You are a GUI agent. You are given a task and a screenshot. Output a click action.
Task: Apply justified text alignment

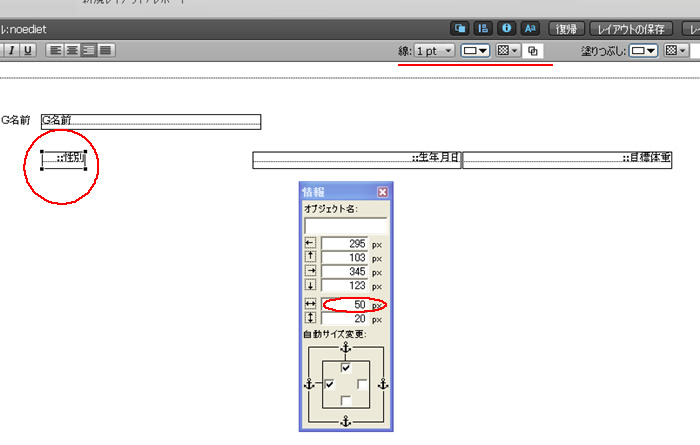105,50
